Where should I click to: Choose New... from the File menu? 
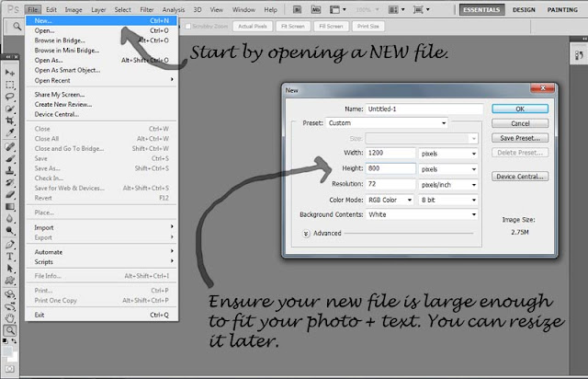pos(101,20)
